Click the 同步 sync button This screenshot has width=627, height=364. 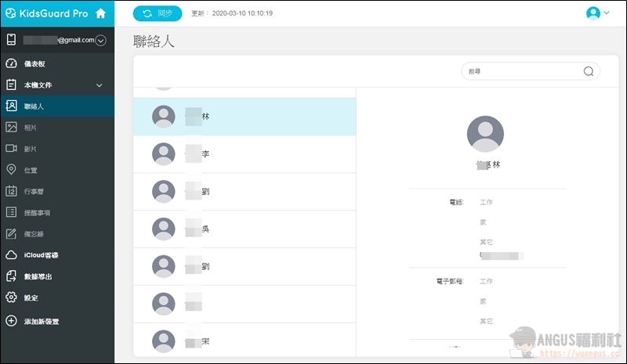click(x=158, y=13)
